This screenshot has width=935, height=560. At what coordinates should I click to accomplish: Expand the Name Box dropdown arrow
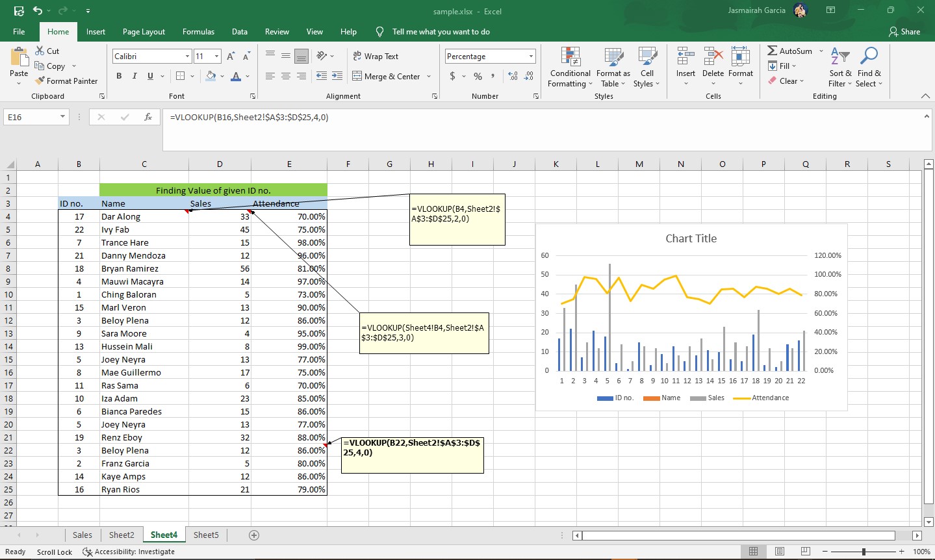click(x=62, y=117)
